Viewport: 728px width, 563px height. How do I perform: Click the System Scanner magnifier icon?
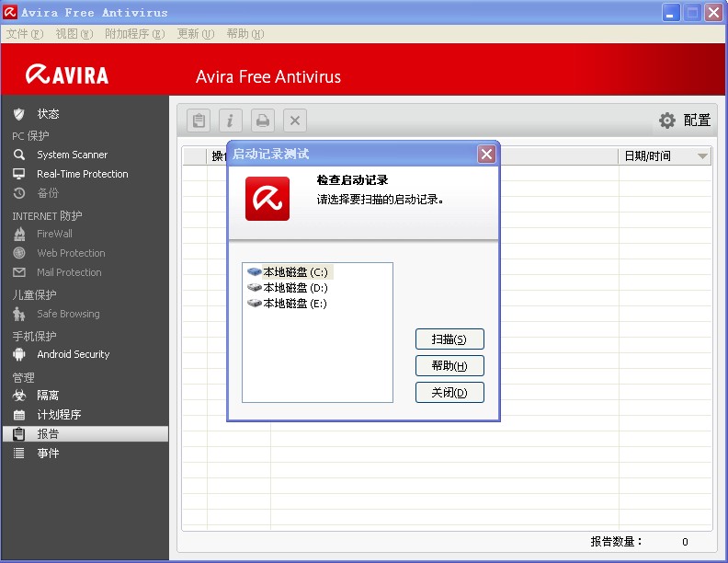[x=19, y=155]
